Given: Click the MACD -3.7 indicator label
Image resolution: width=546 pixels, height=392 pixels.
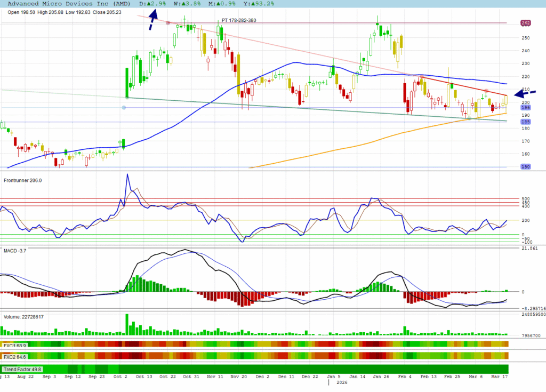Looking at the screenshot, I should 15,251.
